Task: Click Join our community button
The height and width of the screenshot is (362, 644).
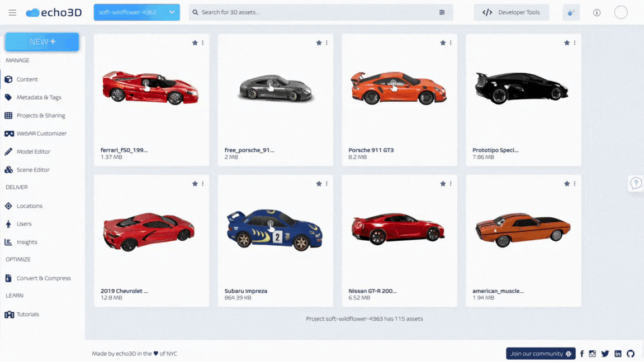Action: click(541, 354)
